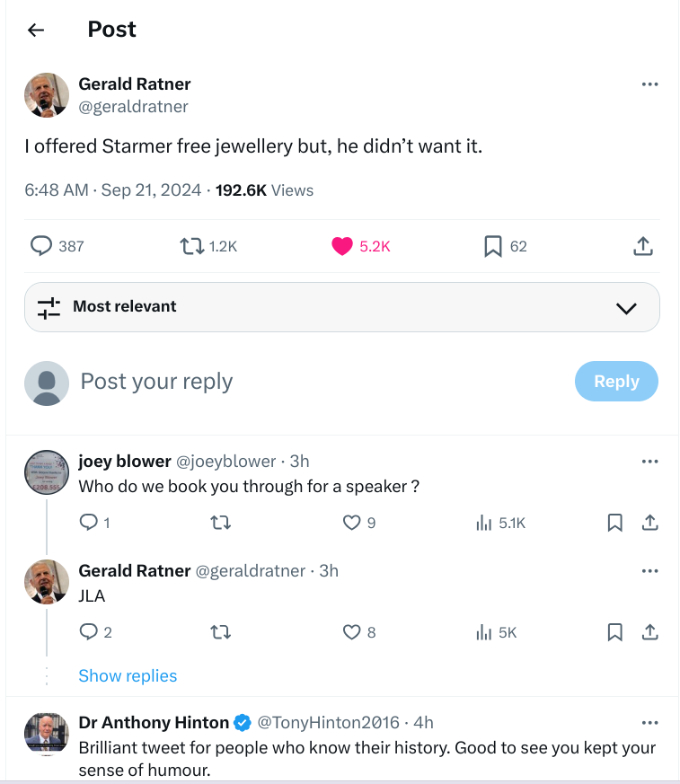Share the main post via upload icon
The image size is (680, 784).
[x=642, y=246]
